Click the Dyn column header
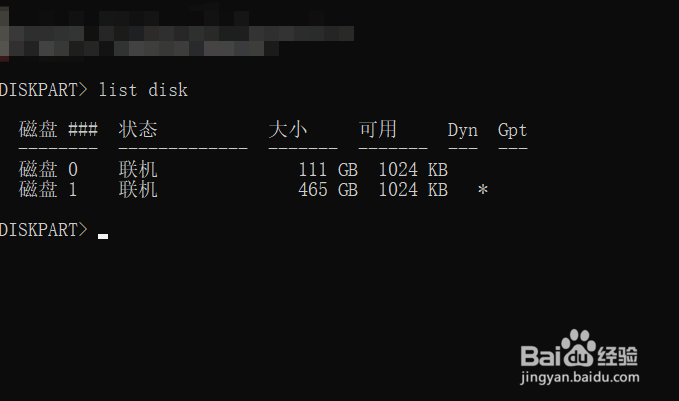The height and width of the screenshot is (401, 679). [462, 130]
